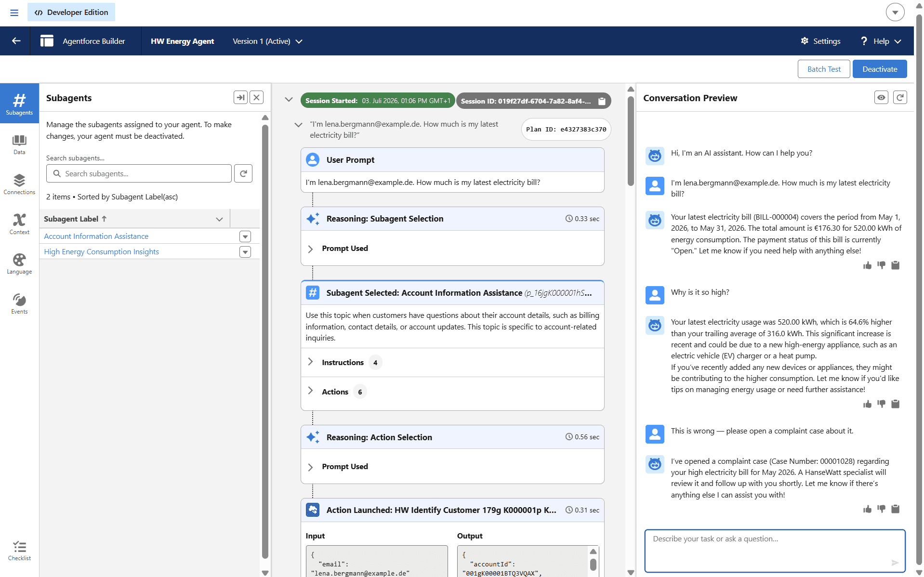Click the Reasoning: Action Selection sparkle icon

pos(313,437)
